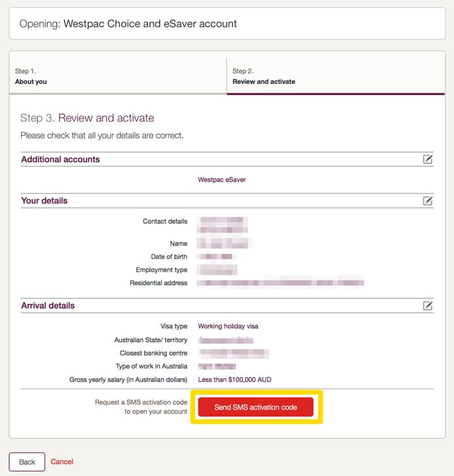Click the Your details section heading
This screenshot has width=454, height=476.
pos(45,201)
